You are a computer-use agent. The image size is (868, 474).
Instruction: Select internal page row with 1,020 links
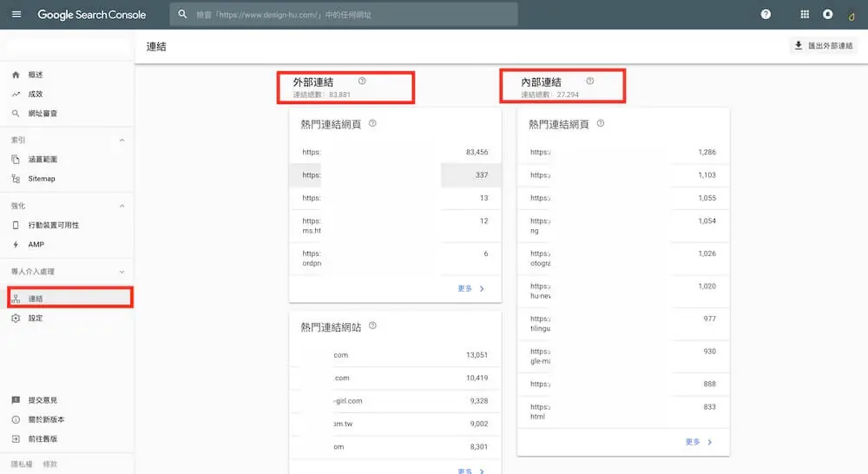(x=623, y=292)
